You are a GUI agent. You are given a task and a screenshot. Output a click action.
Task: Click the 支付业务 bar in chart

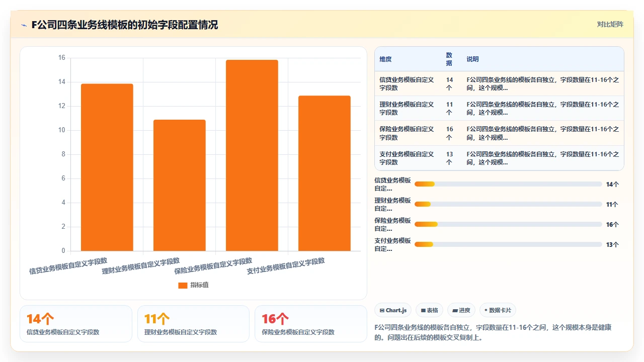point(325,173)
